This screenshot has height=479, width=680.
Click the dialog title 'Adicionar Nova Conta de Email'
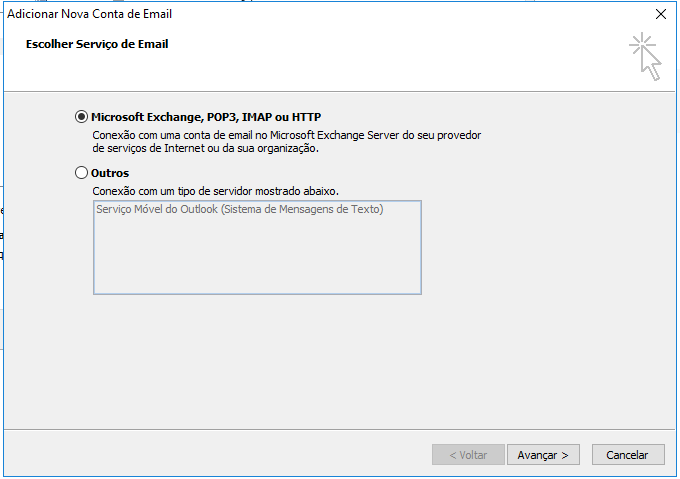click(89, 14)
